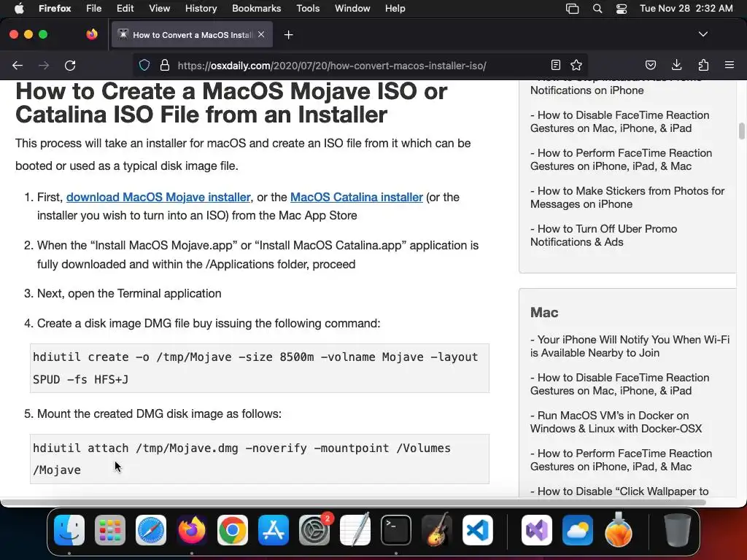This screenshot has height=560, width=747.
Task: Open the Apple menu
Action: pyautogui.click(x=19, y=8)
